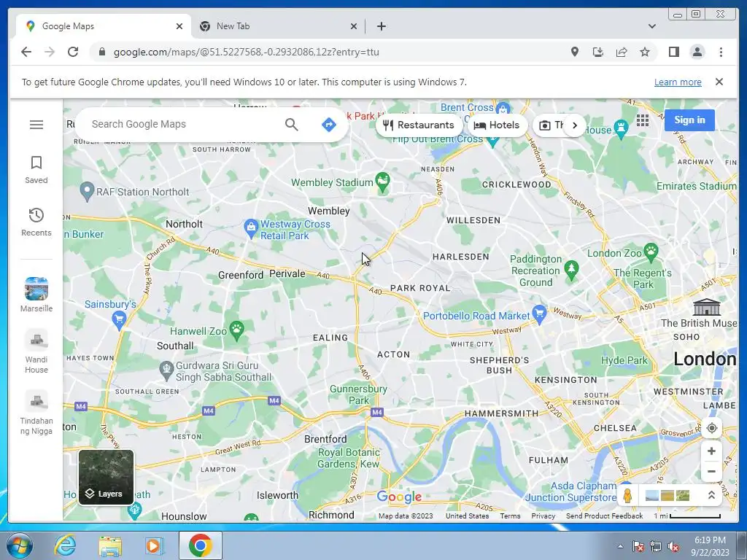Open Recents history in sidebar
The height and width of the screenshot is (560, 747).
36,222
